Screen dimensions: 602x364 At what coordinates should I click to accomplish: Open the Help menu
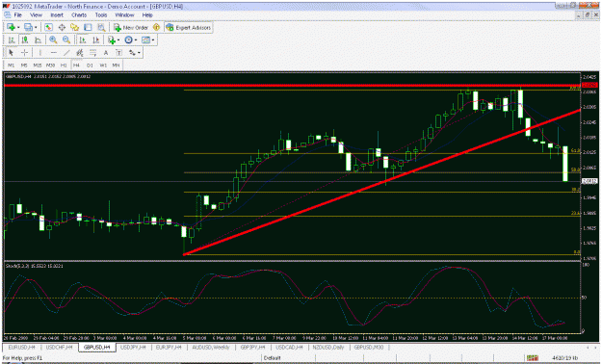pyautogui.click(x=147, y=15)
